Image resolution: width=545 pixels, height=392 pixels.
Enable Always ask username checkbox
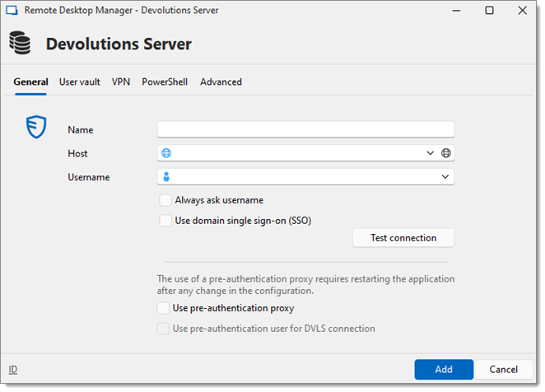165,200
